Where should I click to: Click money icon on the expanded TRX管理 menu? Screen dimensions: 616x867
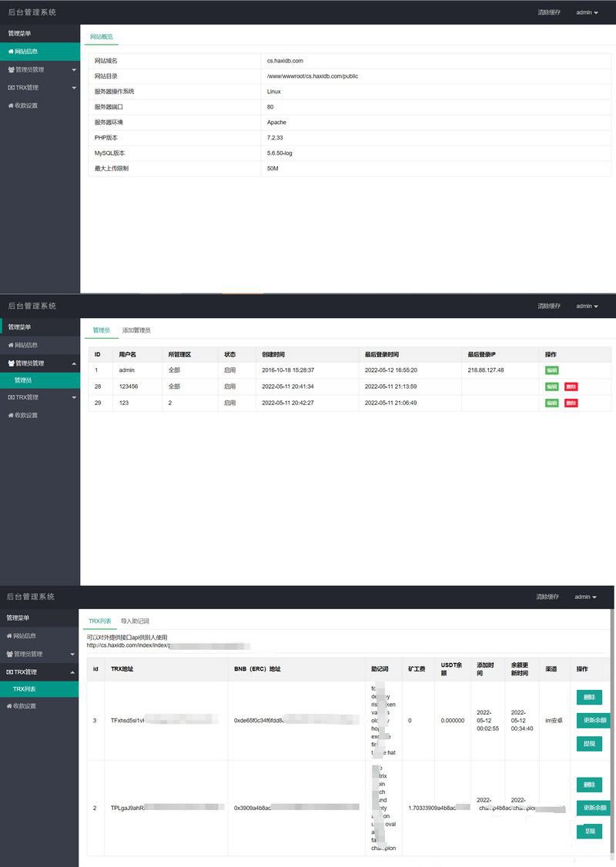click(x=10, y=672)
